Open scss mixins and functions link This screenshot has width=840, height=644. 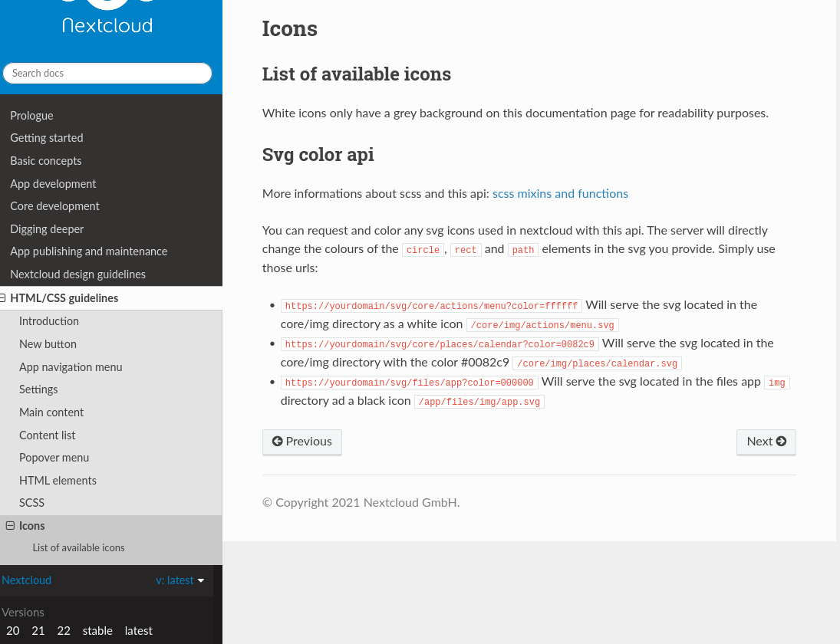click(560, 194)
